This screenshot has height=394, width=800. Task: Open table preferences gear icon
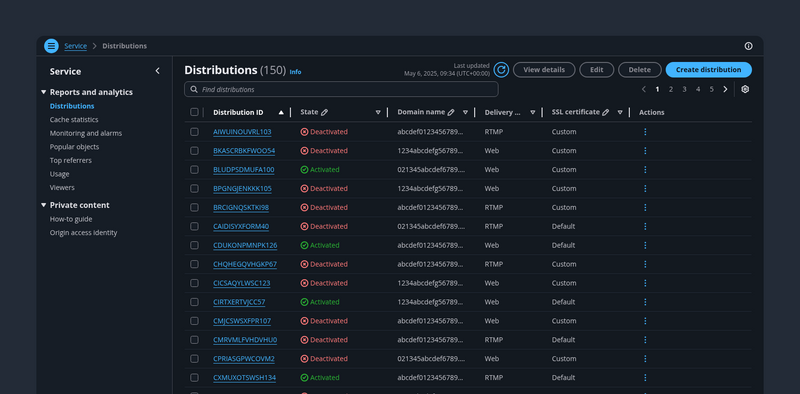(745, 89)
